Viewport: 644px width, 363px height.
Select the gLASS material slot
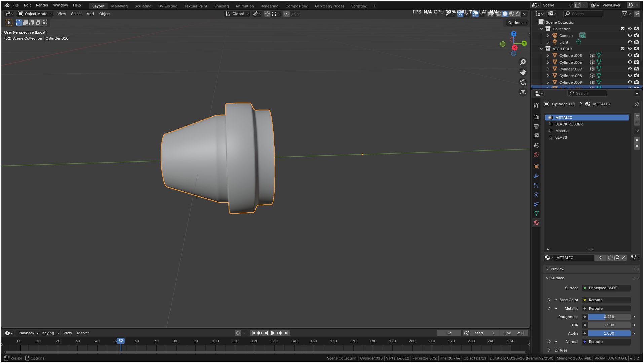point(587,137)
